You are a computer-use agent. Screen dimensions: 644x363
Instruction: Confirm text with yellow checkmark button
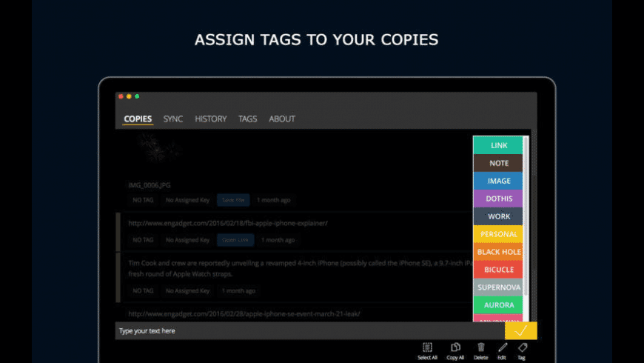point(521,330)
